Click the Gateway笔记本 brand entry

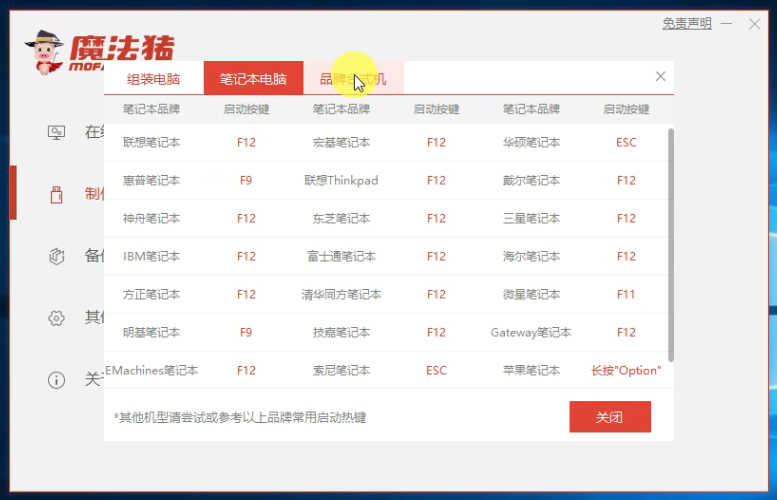531,333
